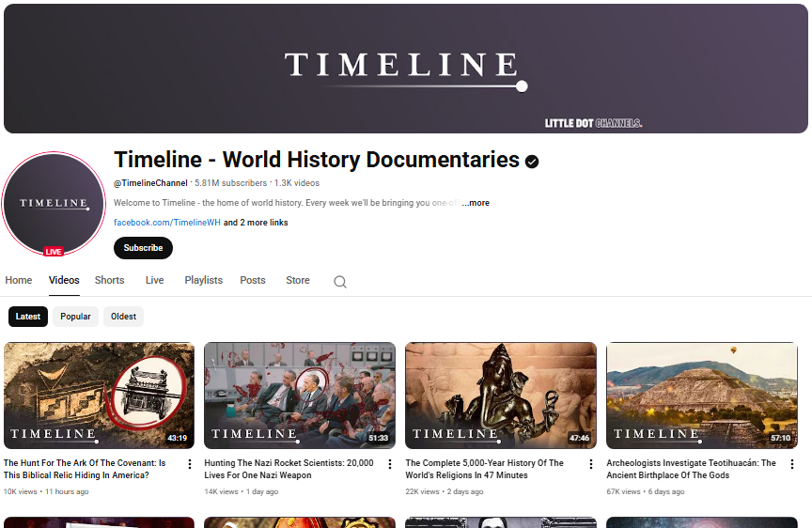Open options menu for Ark Of The Covenant video
The width and height of the screenshot is (812, 528).
pos(190,464)
